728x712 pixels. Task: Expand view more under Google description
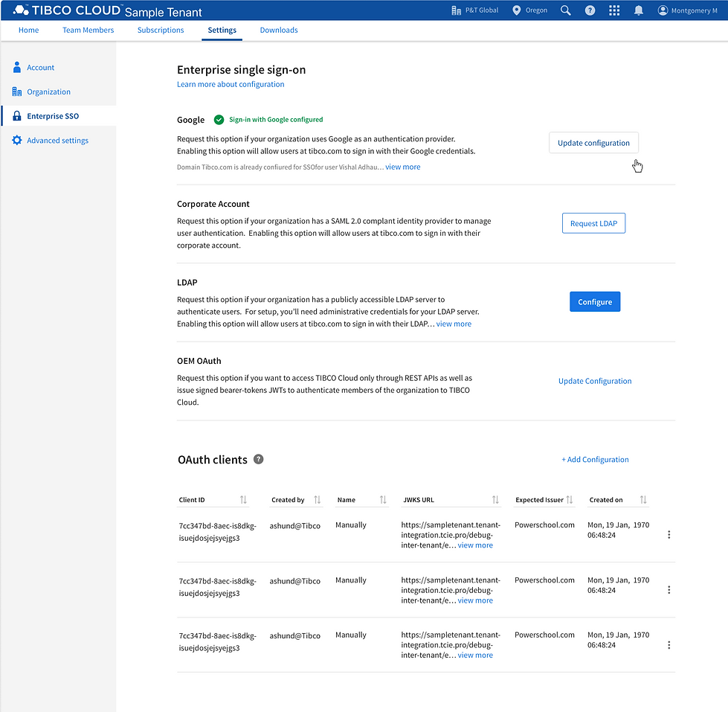pyautogui.click(x=403, y=167)
